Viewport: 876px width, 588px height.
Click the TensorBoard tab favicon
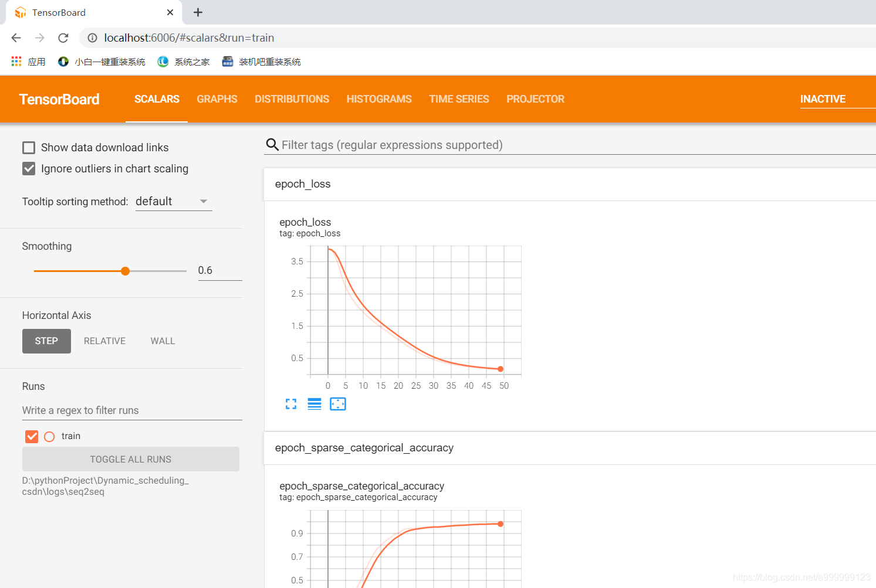[21, 12]
